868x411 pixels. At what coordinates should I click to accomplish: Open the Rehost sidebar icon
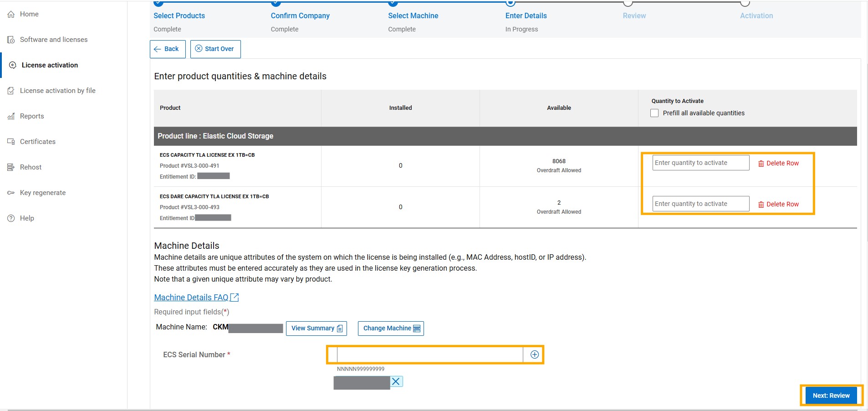point(11,167)
